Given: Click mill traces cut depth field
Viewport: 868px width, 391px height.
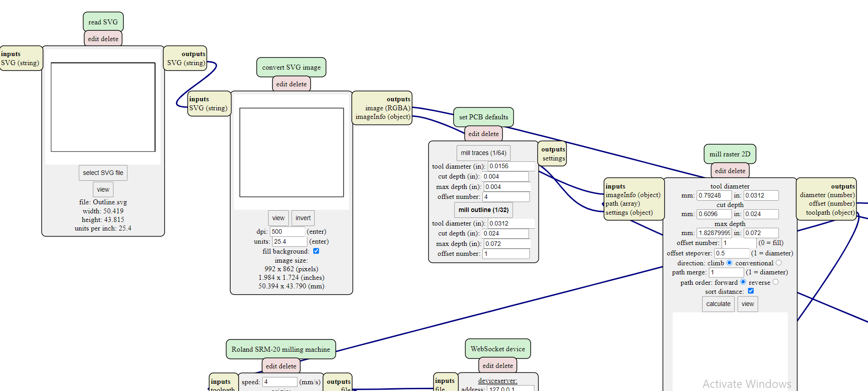Looking at the screenshot, I should (505, 176).
